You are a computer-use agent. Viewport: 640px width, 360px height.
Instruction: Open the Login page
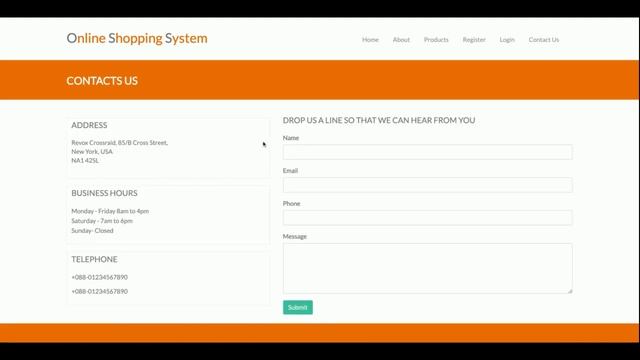[507, 40]
